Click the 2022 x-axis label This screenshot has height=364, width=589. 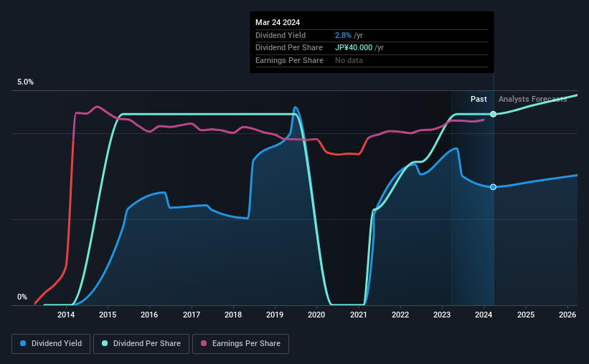tap(400, 315)
